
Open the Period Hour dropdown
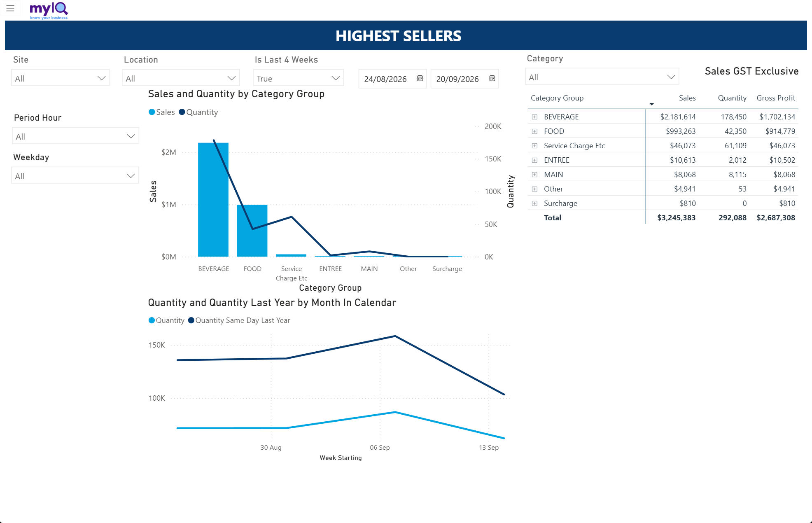click(75, 136)
